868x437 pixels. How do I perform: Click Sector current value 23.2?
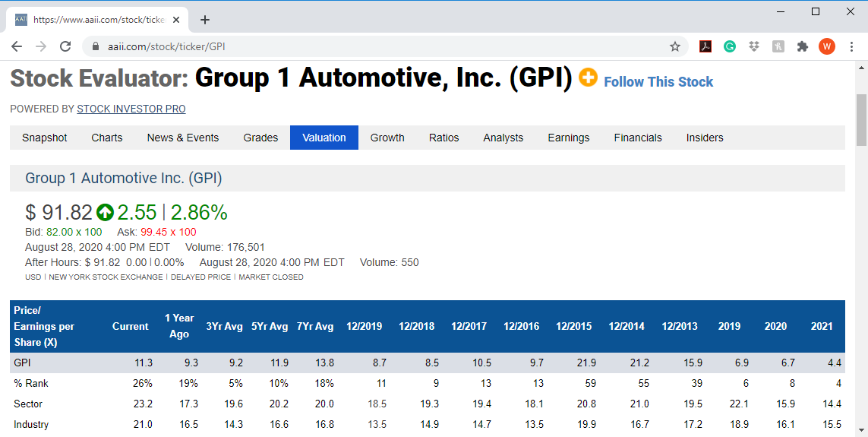click(x=143, y=404)
